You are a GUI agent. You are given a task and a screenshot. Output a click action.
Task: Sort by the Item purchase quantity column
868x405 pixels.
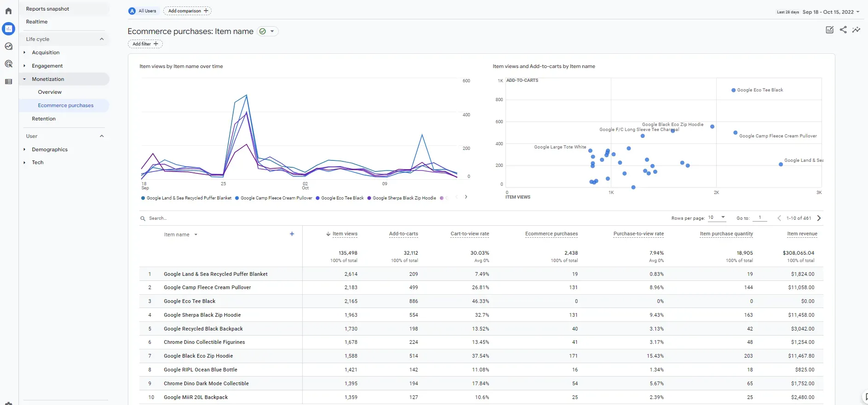pos(726,234)
